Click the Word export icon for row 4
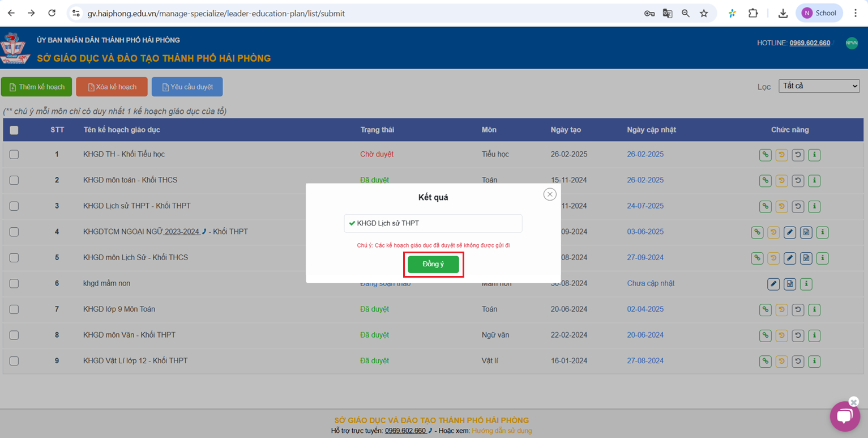 806,232
